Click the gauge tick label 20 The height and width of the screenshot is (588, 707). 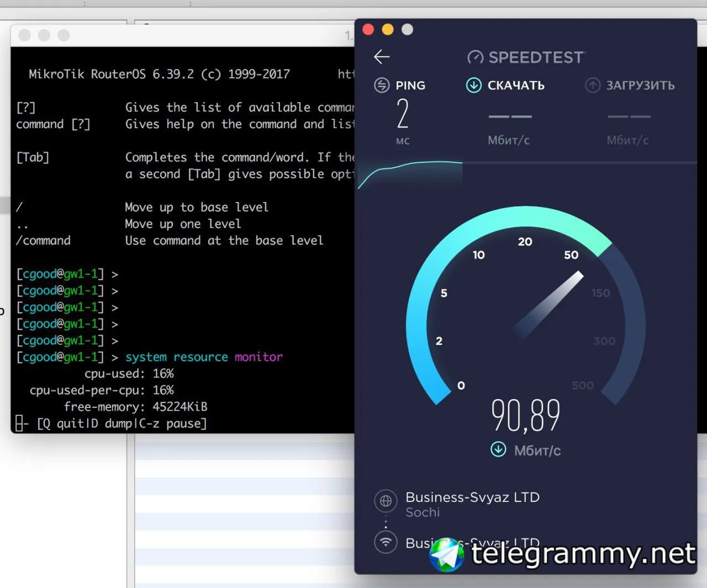tap(525, 242)
